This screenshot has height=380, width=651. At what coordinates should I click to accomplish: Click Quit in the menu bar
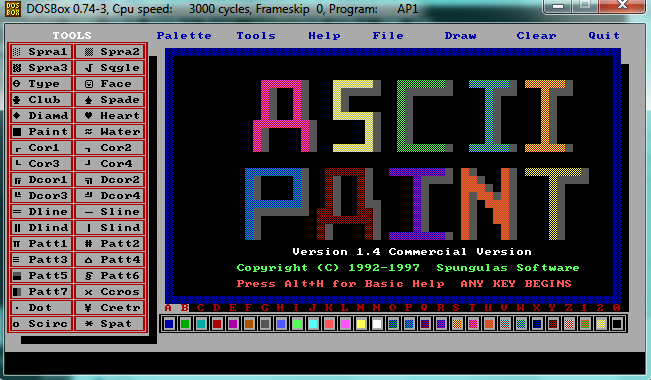click(x=604, y=36)
